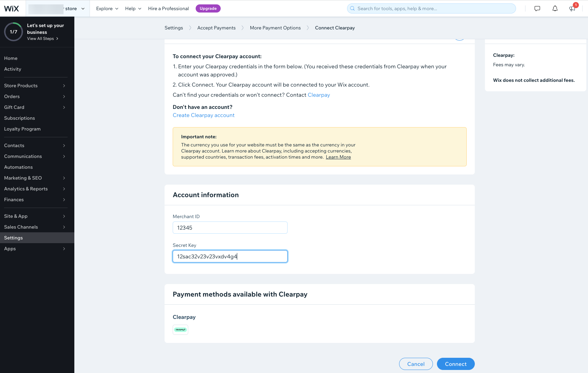Go to Accept Payments breadcrumb
Image resolution: width=588 pixels, height=373 pixels.
coord(216,28)
